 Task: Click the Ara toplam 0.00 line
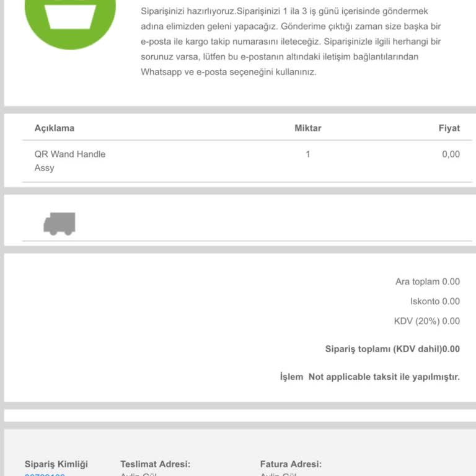(x=427, y=281)
